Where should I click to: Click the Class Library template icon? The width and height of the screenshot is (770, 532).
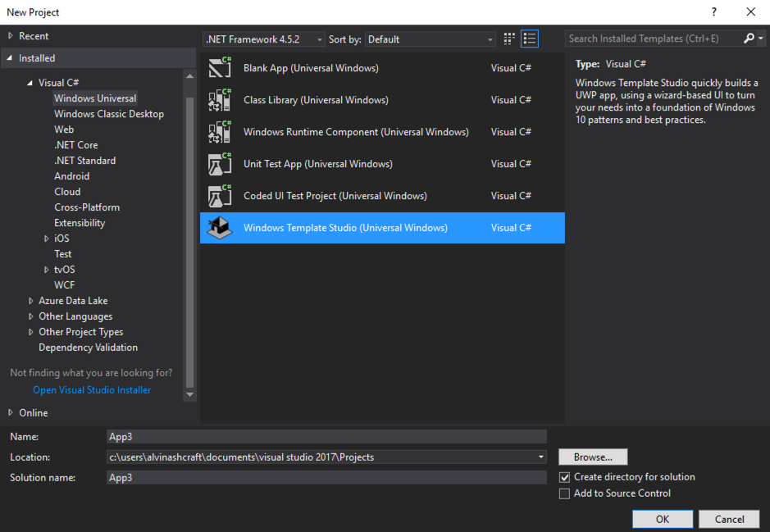pyautogui.click(x=220, y=100)
